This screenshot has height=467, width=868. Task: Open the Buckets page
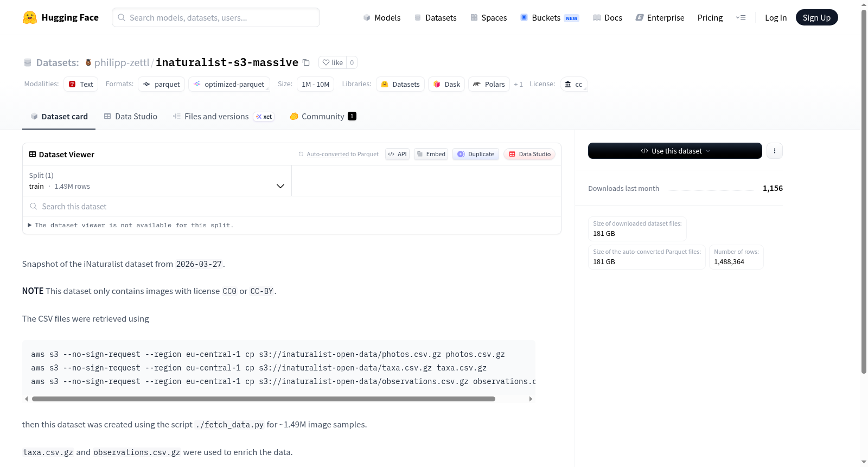[550, 17]
